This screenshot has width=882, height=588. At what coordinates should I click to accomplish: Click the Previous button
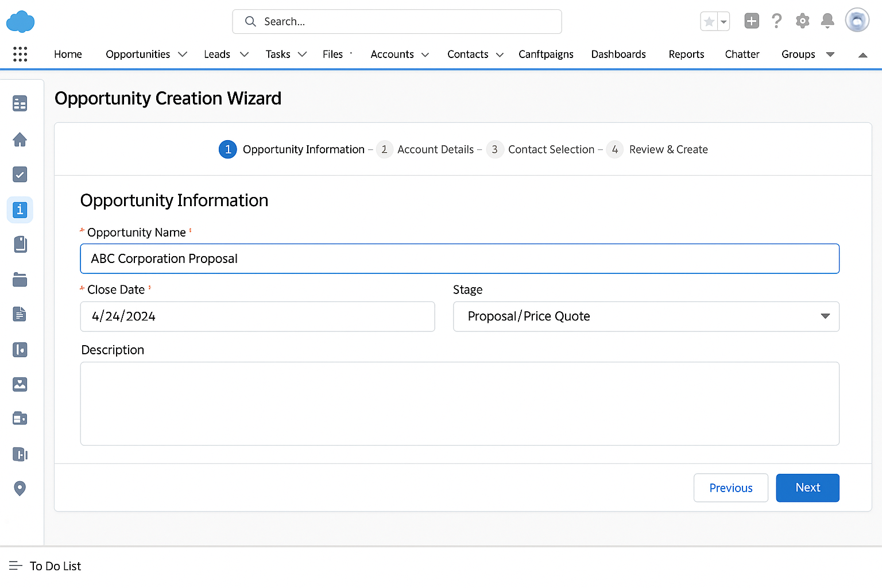(x=730, y=488)
